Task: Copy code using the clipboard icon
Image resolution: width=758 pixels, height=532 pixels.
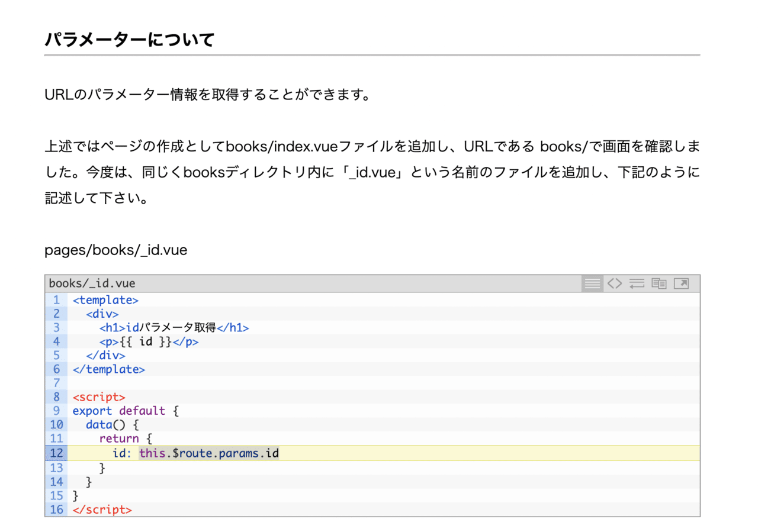Action: pyautogui.click(x=659, y=283)
